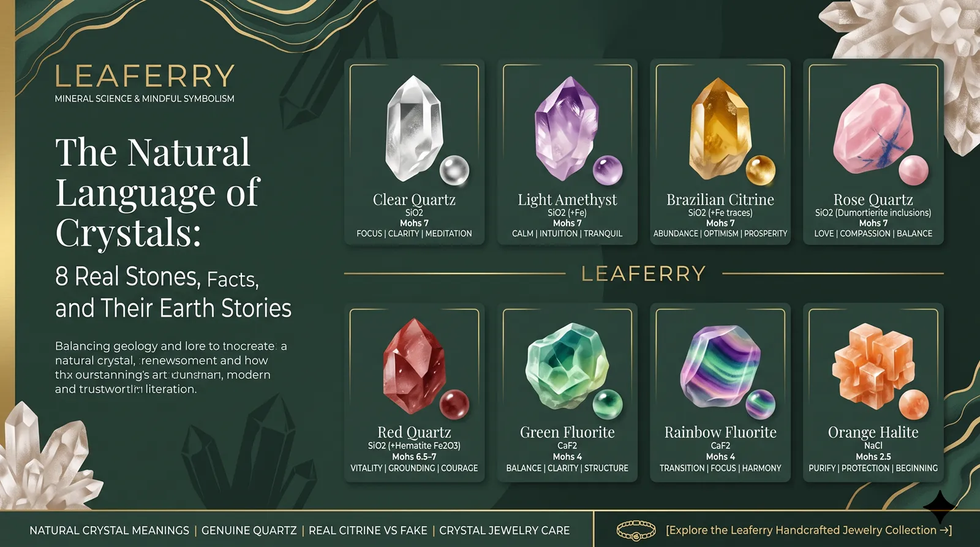The image size is (980, 547).
Task: Open the Rose Quartz pink stone image
Action: point(873,130)
